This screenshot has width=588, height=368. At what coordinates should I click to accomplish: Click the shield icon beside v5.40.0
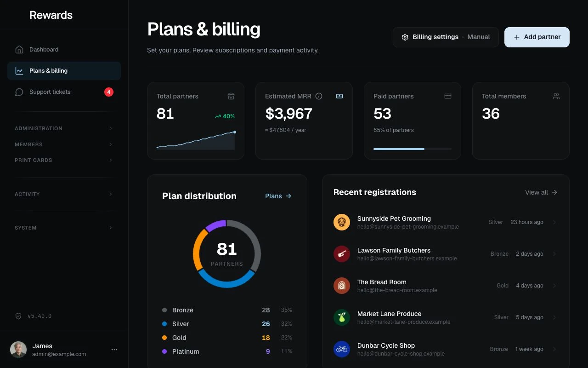pos(18,316)
